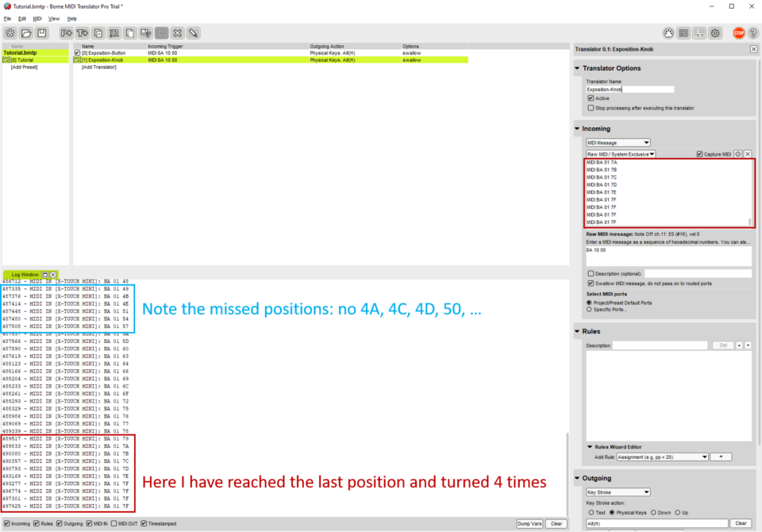Click the Save project floppy disk icon
The height and width of the screenshot is (532, 762).
click(42, 33)
